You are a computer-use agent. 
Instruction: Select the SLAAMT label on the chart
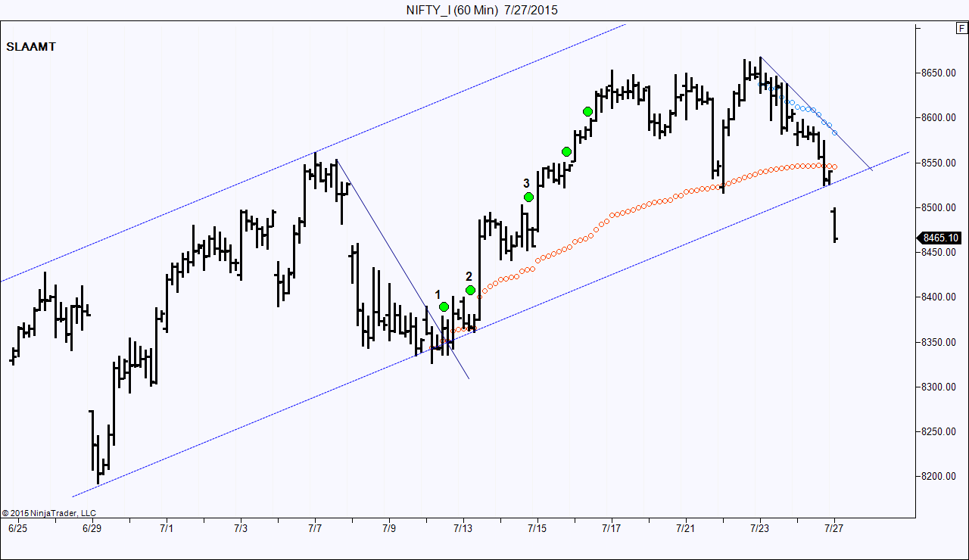click(31, 46)
